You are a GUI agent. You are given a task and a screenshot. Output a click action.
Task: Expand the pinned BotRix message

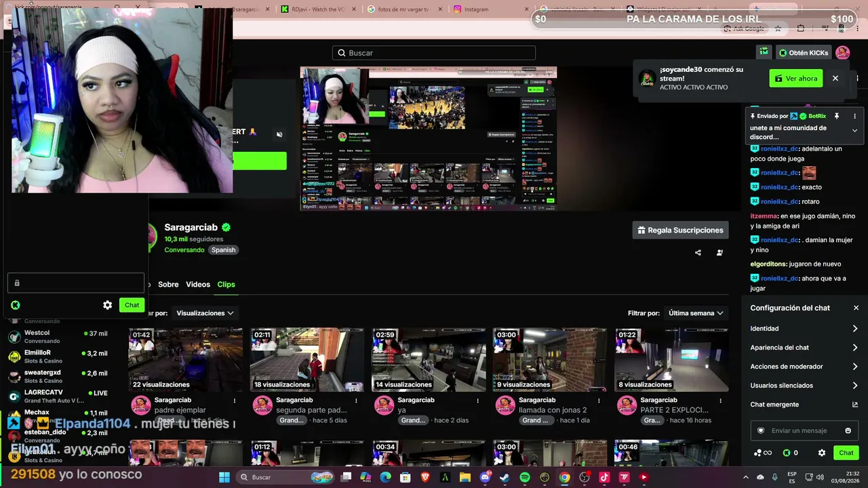click(854, 130)
